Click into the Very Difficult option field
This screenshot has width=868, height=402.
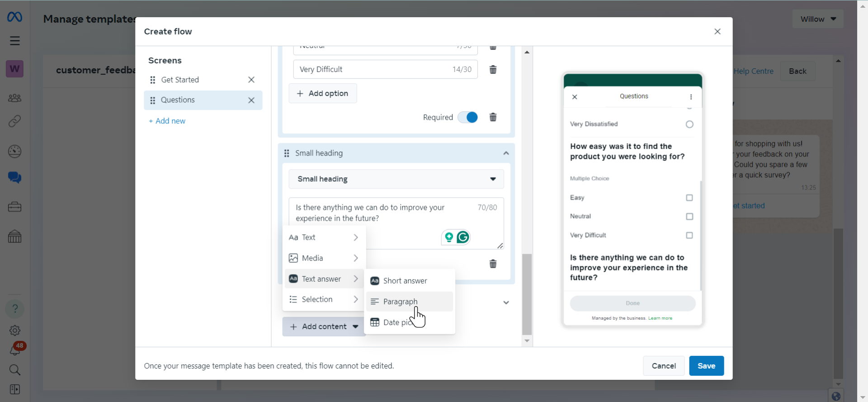pos(385,69)
